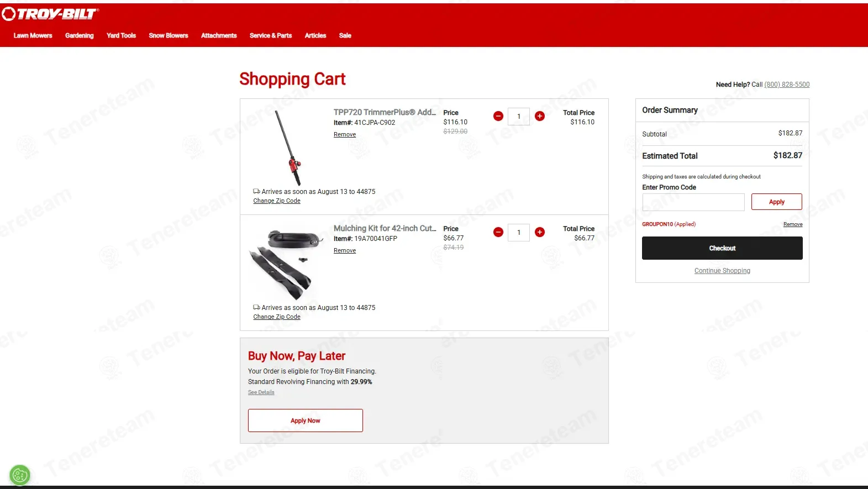Click the Mulching Kit struck-through $74.19 price

tap(454, 248)
